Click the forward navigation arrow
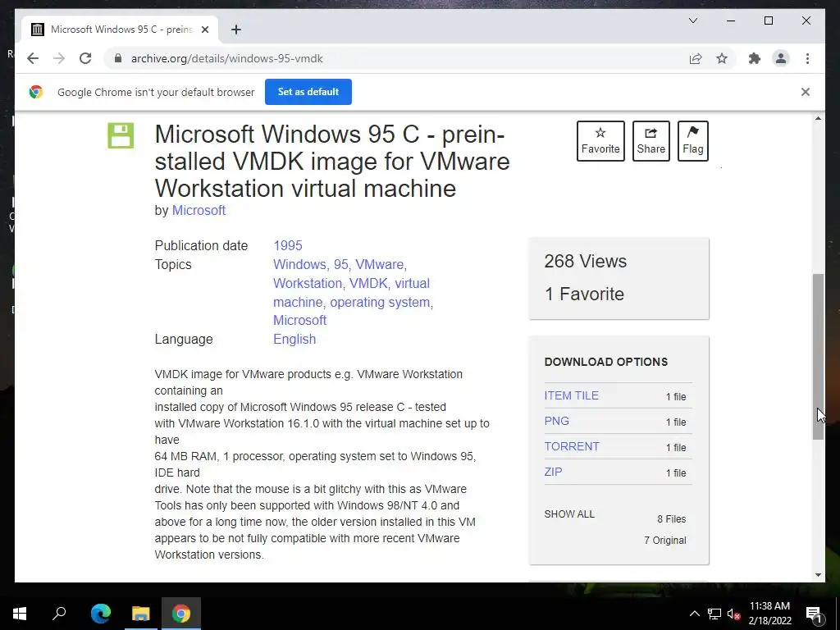This screenshot has width=840, height=630. tap(59, 58)
